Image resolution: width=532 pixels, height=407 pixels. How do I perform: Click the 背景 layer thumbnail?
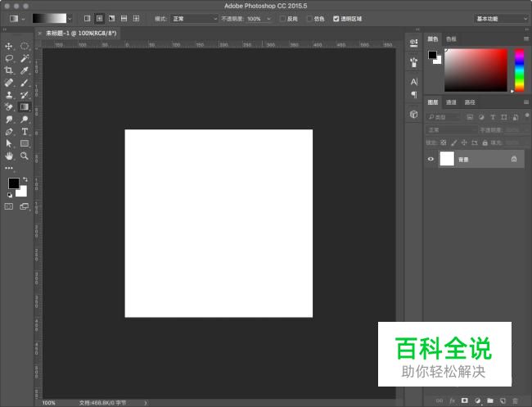pos(447,159)
